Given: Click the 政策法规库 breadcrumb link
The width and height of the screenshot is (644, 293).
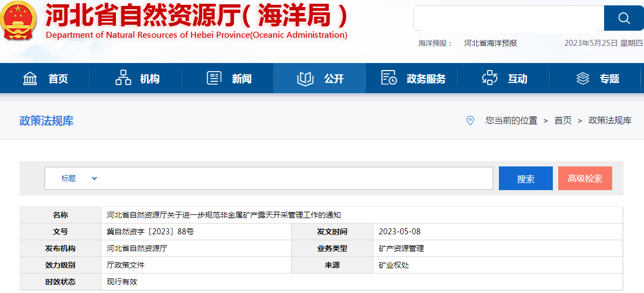Looking at the screenshot, I should [x=609, y=121].
